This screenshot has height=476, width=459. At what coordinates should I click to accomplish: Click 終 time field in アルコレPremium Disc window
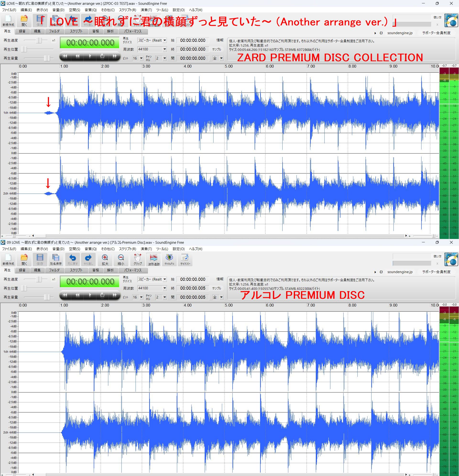[x=193, y=288]
